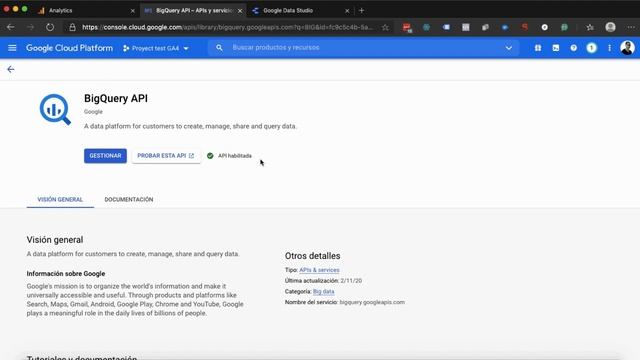
Task: Click the browser URL address bar
Action: pyautogui.click(x=227, y=27)
